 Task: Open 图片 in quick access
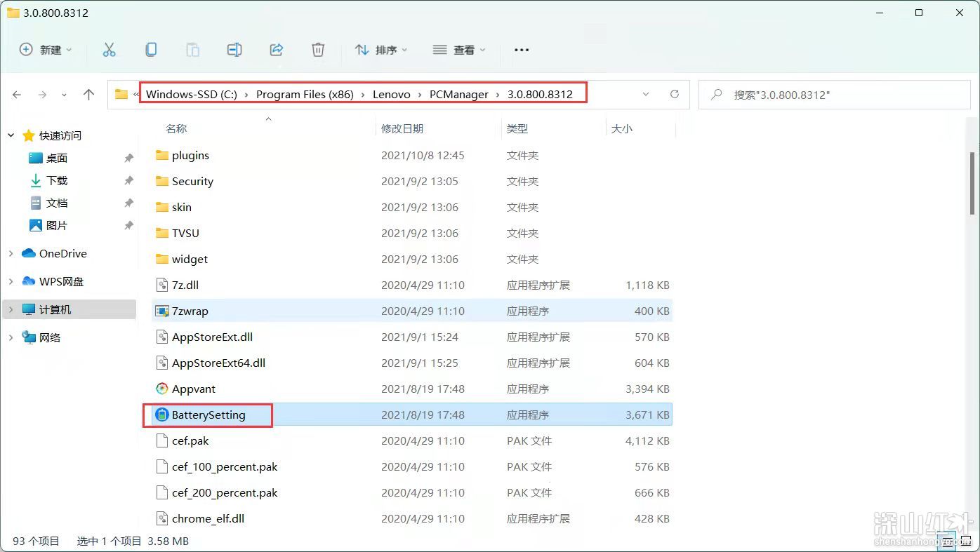click(x=57, y=225)
